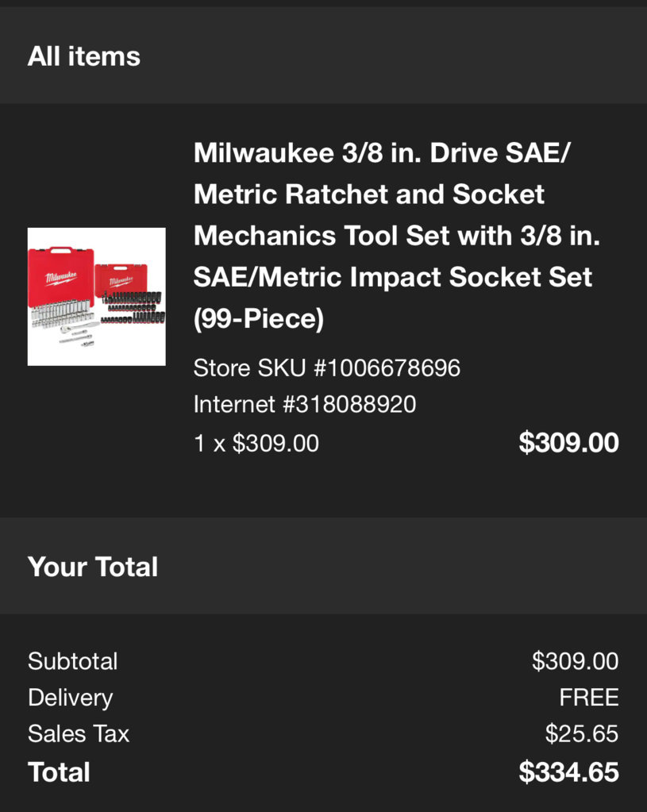This screenshot has height=812, width=647.
Task: Tap the Your Total section header
Action: [x=93, y=567]
